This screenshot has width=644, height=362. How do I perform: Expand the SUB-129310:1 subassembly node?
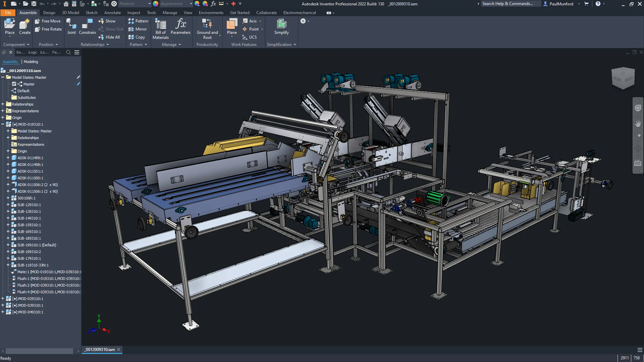pos(8,205)
